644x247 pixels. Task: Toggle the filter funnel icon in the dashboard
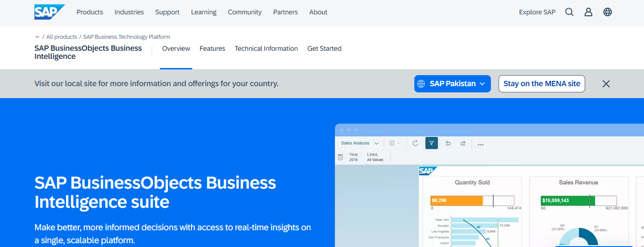(432, 143)
